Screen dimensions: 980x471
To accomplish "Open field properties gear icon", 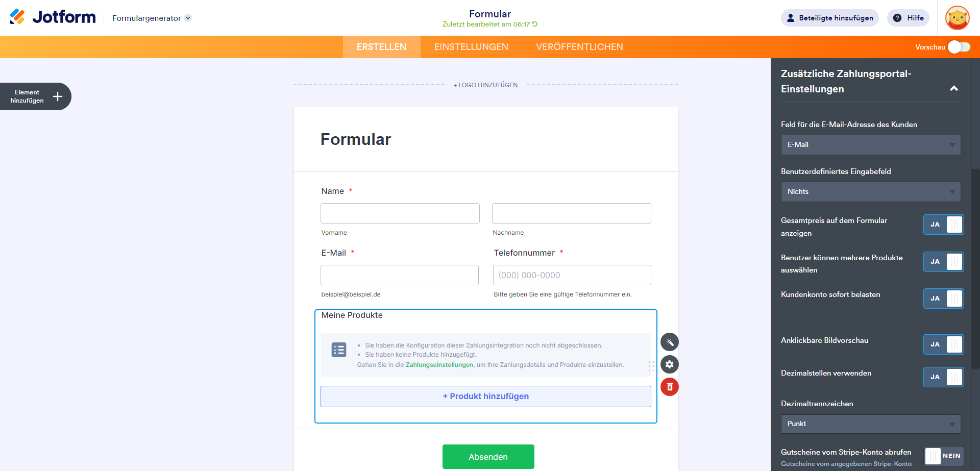I will [x=670, y=364].
